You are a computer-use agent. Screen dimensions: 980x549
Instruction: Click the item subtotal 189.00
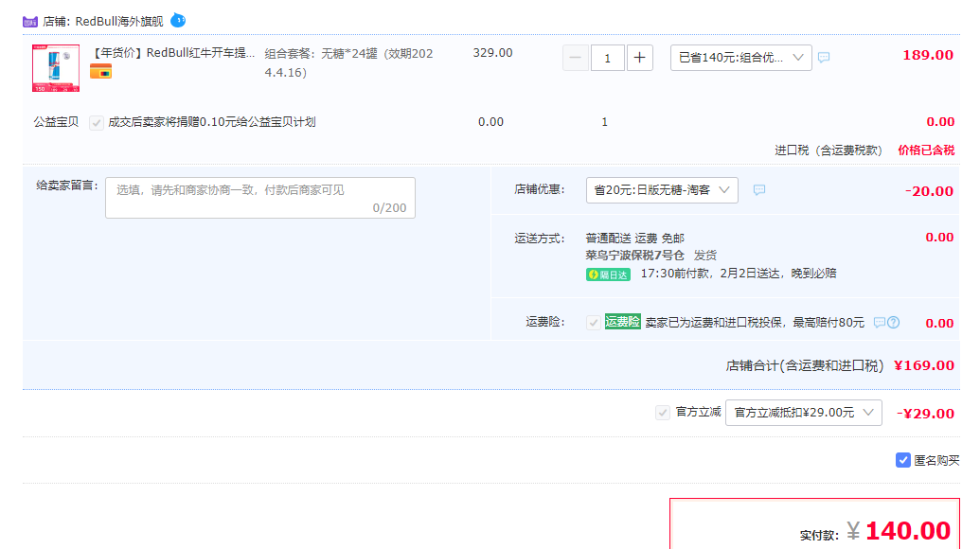[928, 55]
